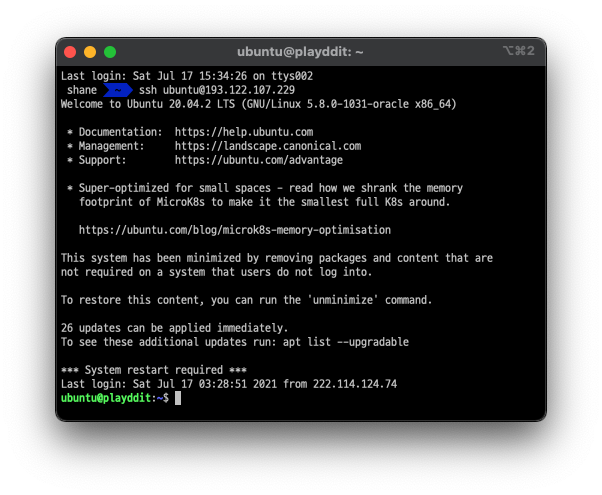This screenshot has height=495, width=602.
Task: Click '26 updates can be applied immediately.'
Action: 174,328
